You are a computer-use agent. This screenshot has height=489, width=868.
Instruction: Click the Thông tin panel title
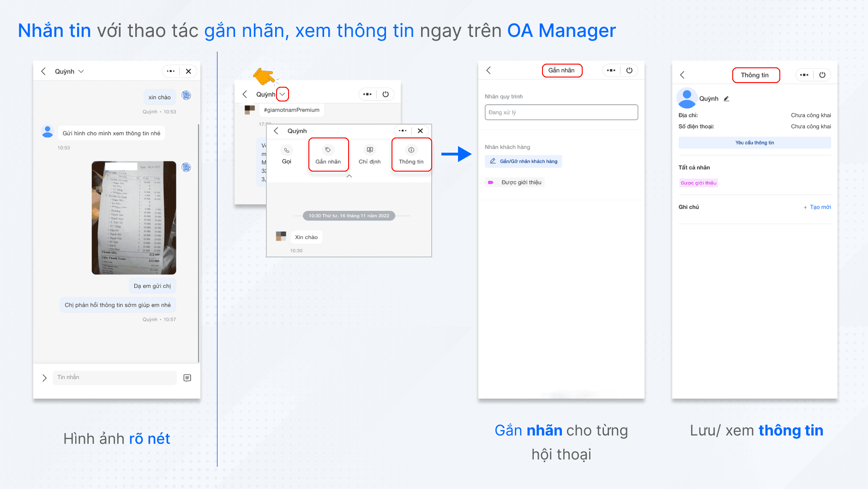click(x=756, y=75)
